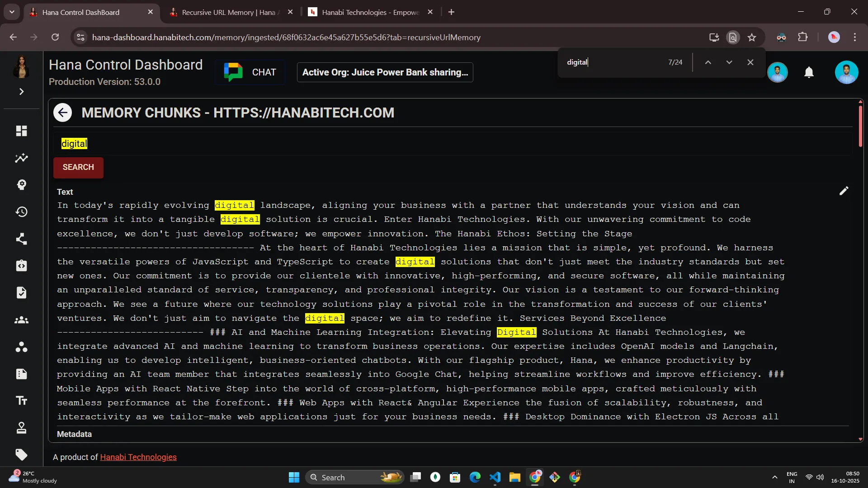This screenshot has height=488, width=868.
Task: Open the tab search dropdown arrow
Action: tap(12, 12)
